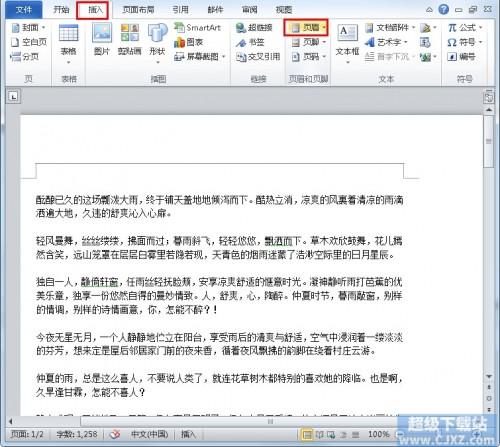Toggle the ruler button above scrollbar

489,97
